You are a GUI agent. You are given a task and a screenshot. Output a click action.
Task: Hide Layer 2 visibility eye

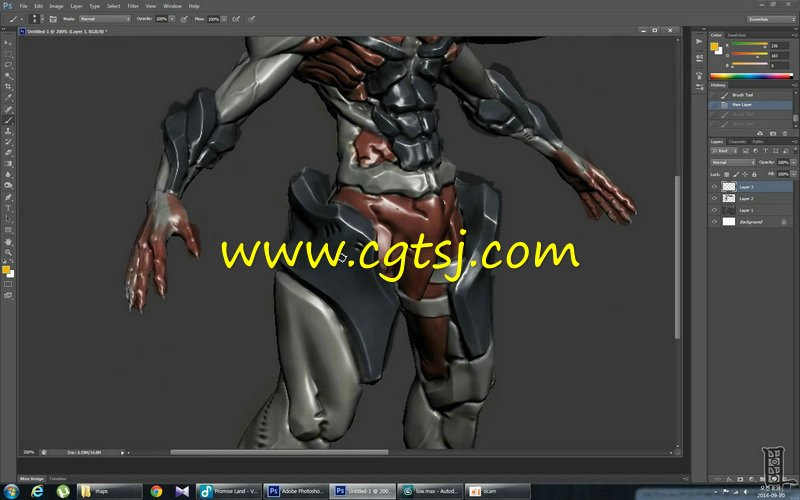(x=714, y=198)
